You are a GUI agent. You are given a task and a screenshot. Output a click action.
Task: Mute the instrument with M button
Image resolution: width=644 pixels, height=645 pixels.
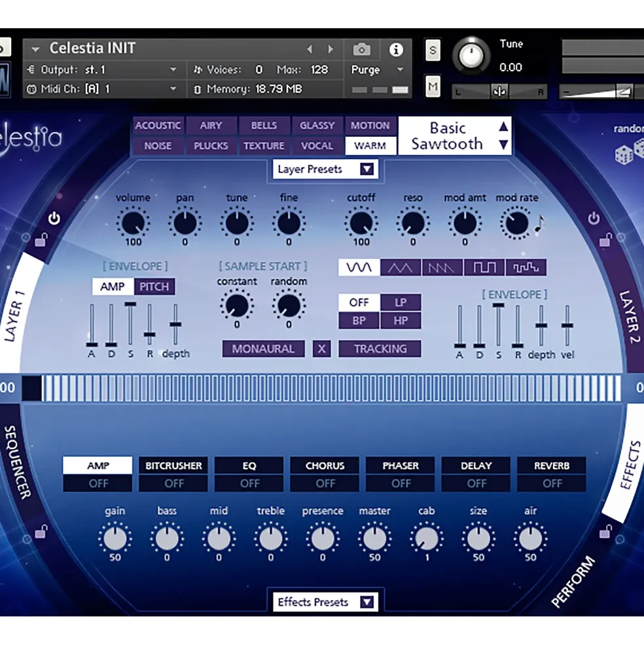(433, 86)
